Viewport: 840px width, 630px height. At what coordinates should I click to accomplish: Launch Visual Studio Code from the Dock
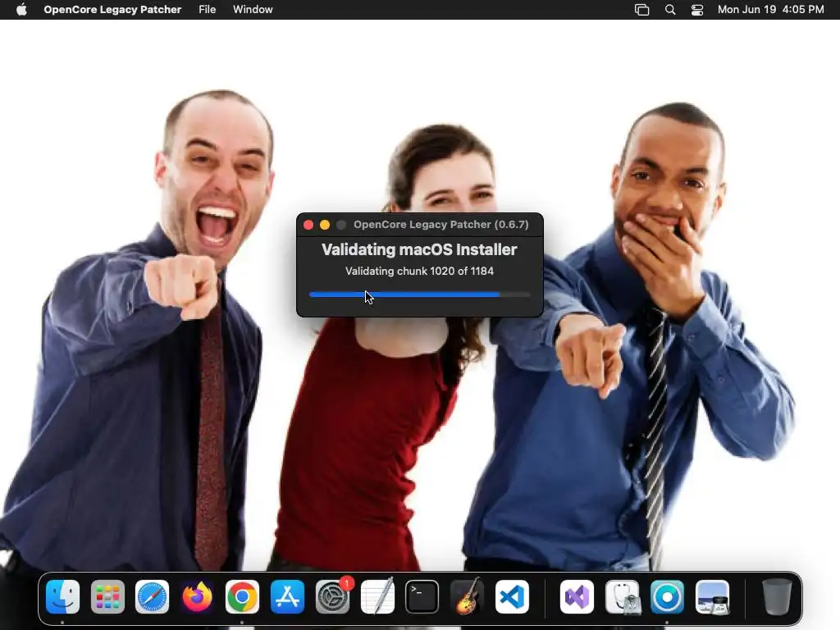(x=512, y=597)
